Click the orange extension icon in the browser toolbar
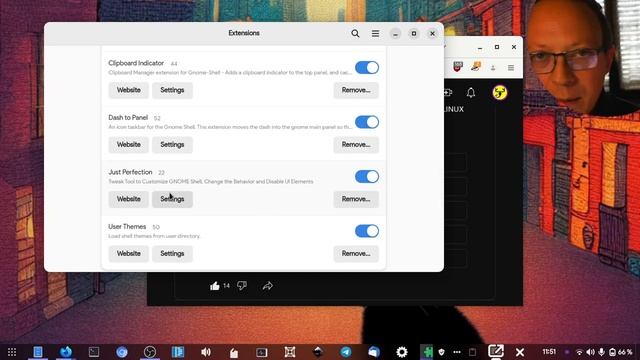640x360 pixels. click(x=476, y=67)
